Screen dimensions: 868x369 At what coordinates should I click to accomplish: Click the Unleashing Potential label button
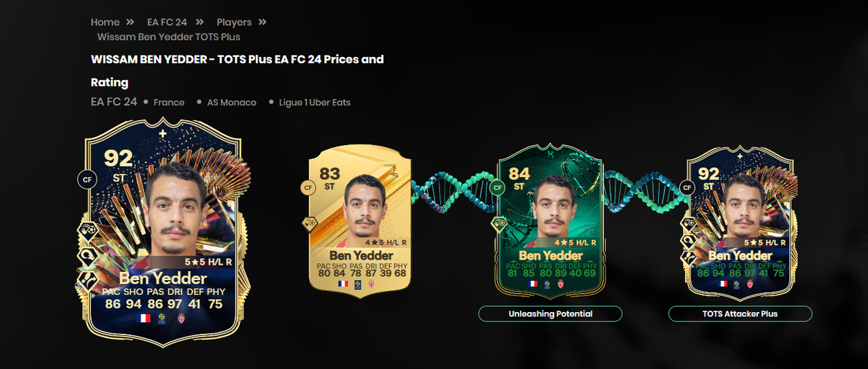click(x=551, y=313)
